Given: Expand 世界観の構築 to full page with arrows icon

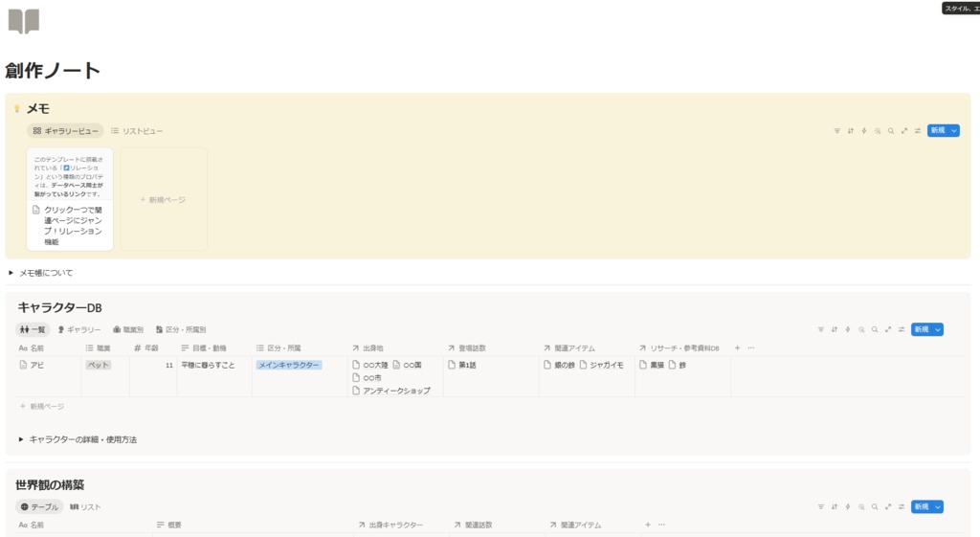Looking at the screenshot, I should coord(888,507).
